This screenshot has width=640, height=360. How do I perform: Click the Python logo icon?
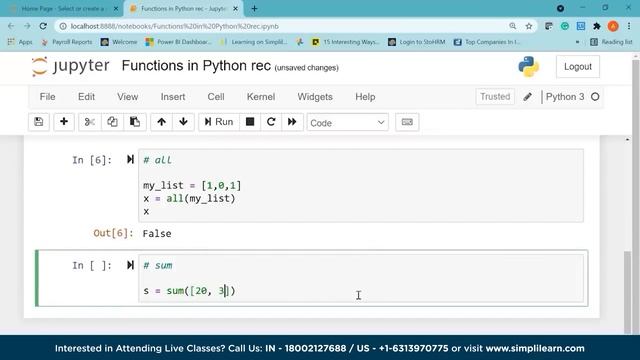(x=529, y=67)
